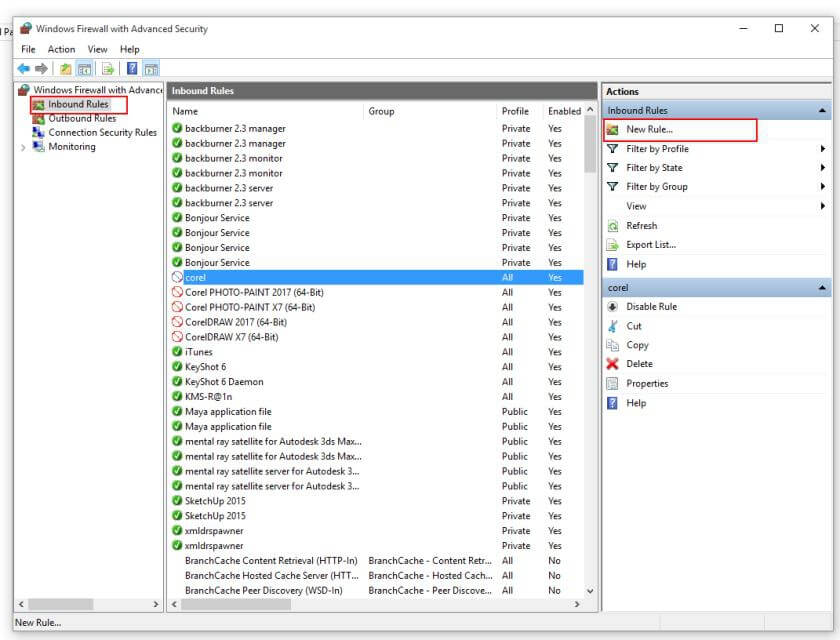
Task: Open Properties for the corel rule
Action: point(646,384)
